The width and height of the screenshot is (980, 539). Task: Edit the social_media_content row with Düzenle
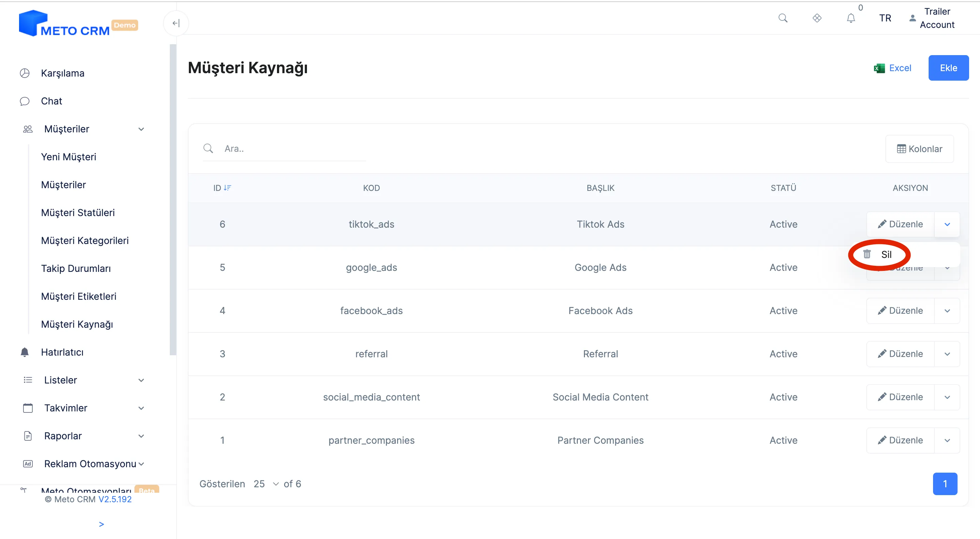click(x=900, y=397)
